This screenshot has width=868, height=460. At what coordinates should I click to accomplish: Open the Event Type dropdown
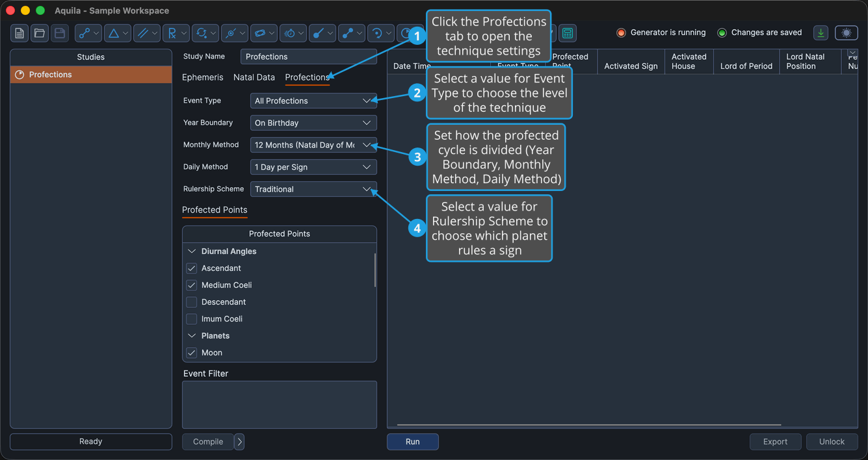tap(313, 101)
